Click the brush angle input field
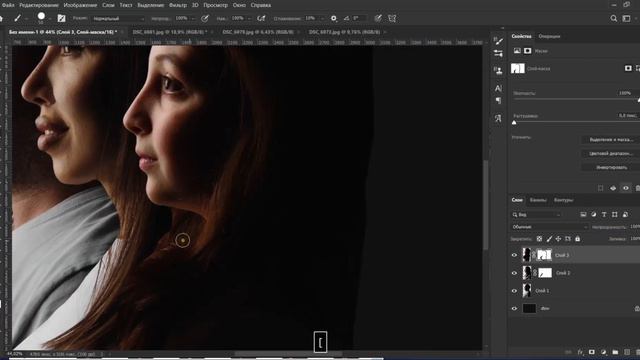The width and height of the screenshot is (640, 360). (x=359, y=18)
